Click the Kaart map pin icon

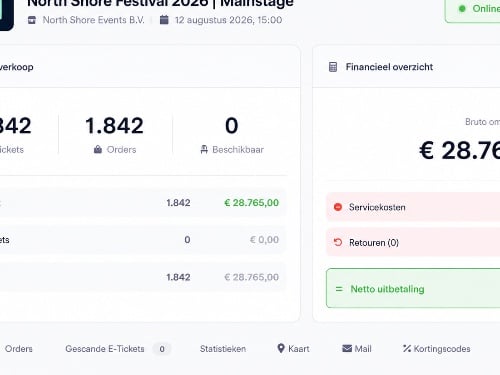coord(281,348)
